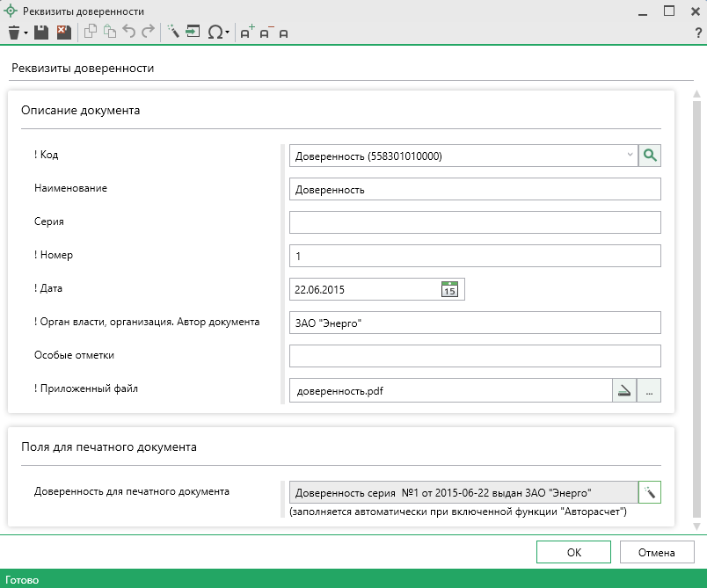
Task: Increase font size with the A+ icon
Action: tap(247, 33)
